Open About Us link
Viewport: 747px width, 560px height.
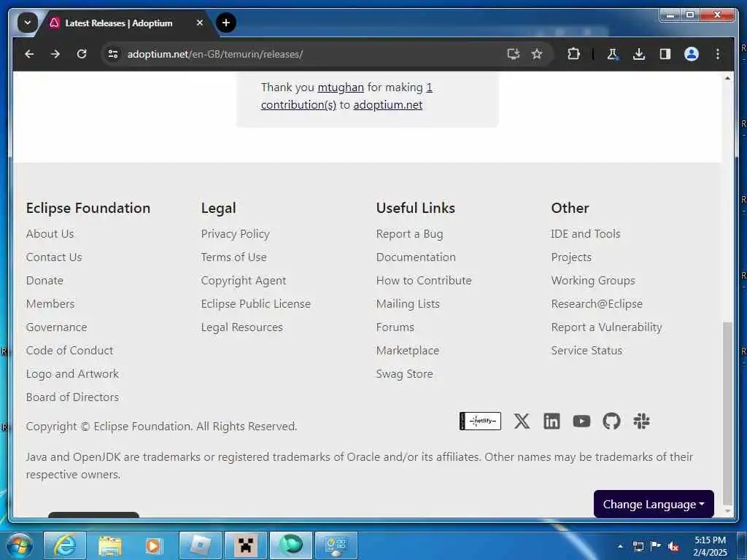click(x=50, y=234)
